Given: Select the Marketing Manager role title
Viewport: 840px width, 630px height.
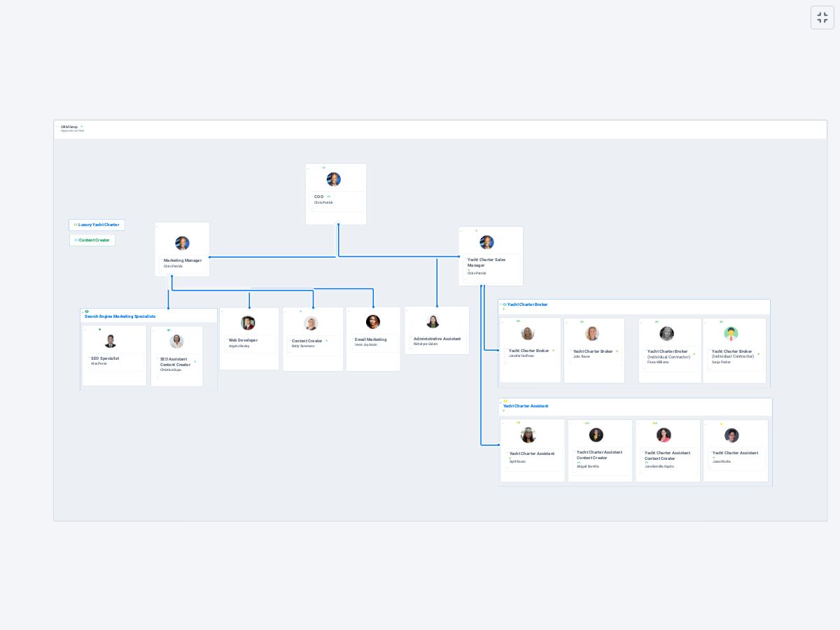Looking at the screenshot, I should (x=183, y=260).
